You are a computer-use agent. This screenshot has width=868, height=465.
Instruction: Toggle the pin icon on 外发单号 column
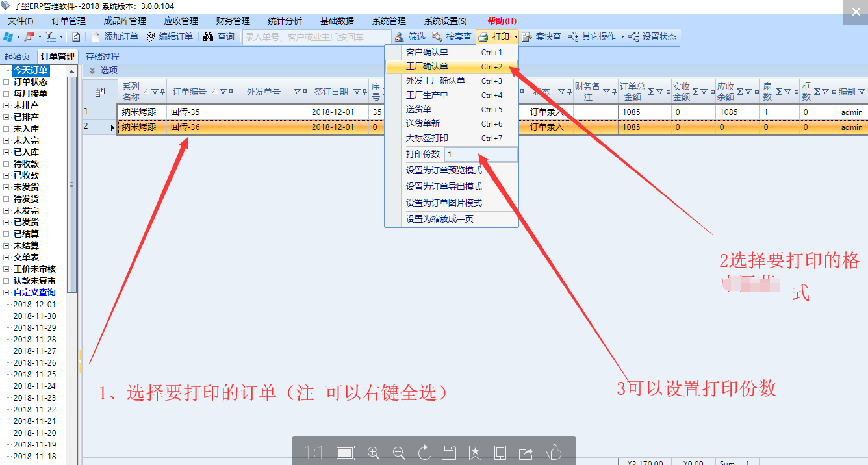[x=305, y=92]
